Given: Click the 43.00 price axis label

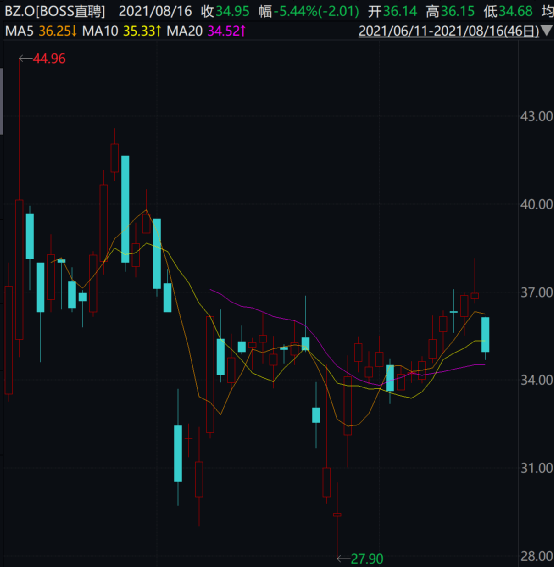Looking at the screenshot, I should 536,116.
